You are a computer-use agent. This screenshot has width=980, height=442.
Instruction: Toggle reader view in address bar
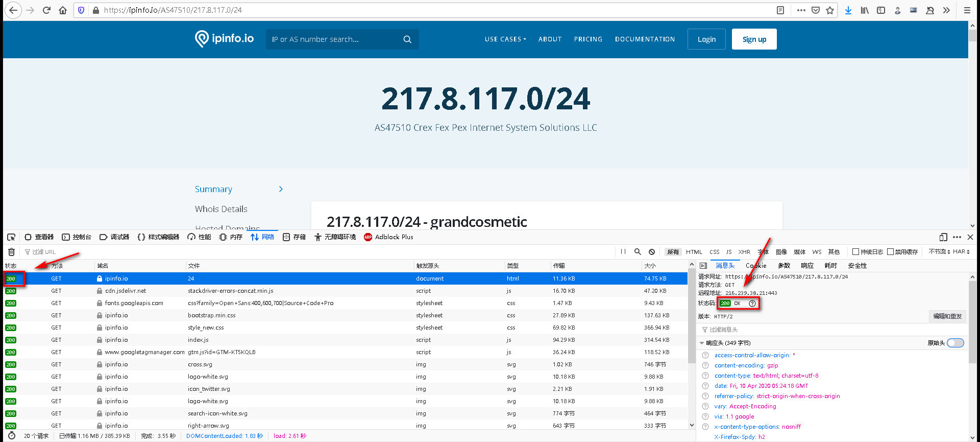(780, 10)
